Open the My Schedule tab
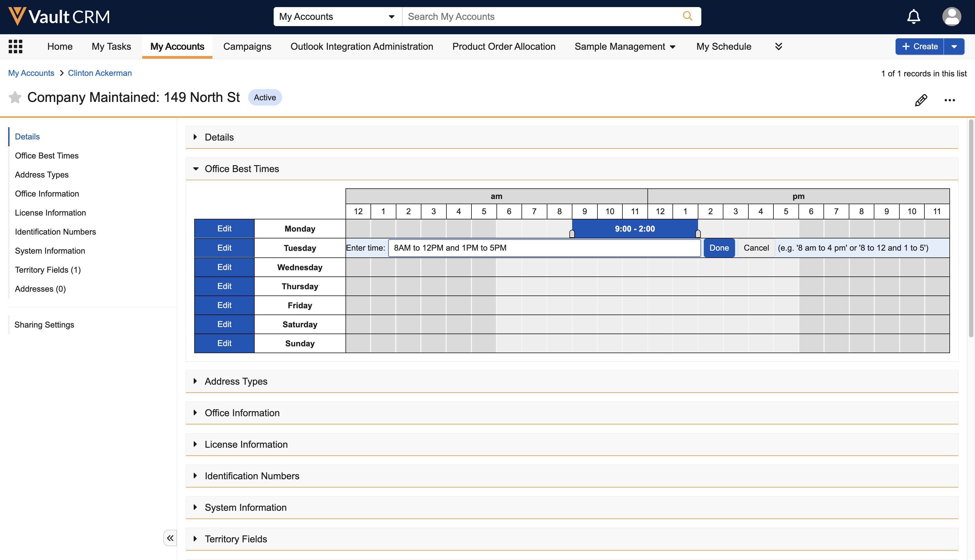This screenshot has height=560, width=975. [723, 46]
